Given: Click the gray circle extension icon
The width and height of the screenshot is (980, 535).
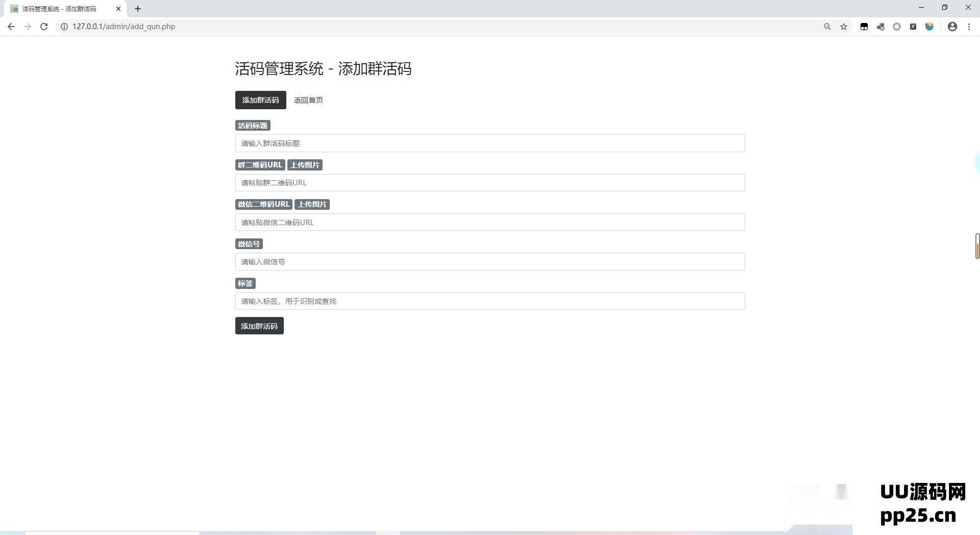Looking at the screenshot, I should point(897,26).
